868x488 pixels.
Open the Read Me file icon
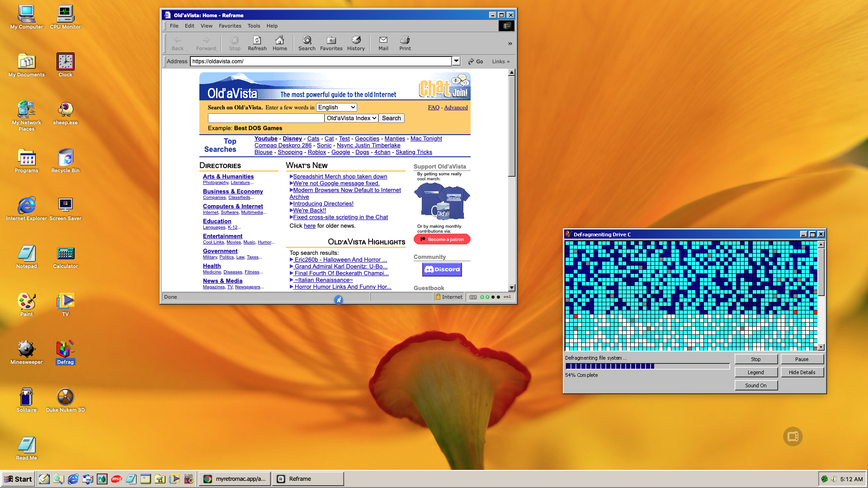tap(26, 448)
